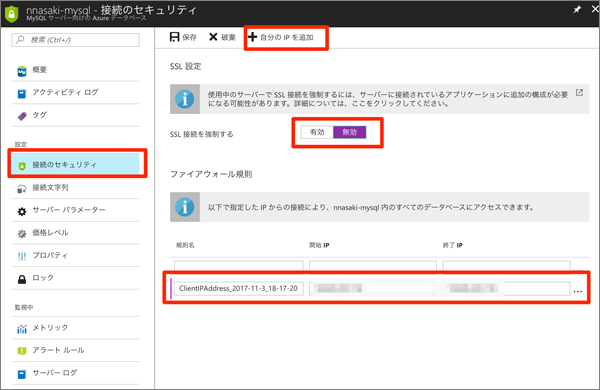Image resolution: width=600 pixels, height=390 pixels.
Task: Click the アクティビティ ログ icon
Action: 22,93
